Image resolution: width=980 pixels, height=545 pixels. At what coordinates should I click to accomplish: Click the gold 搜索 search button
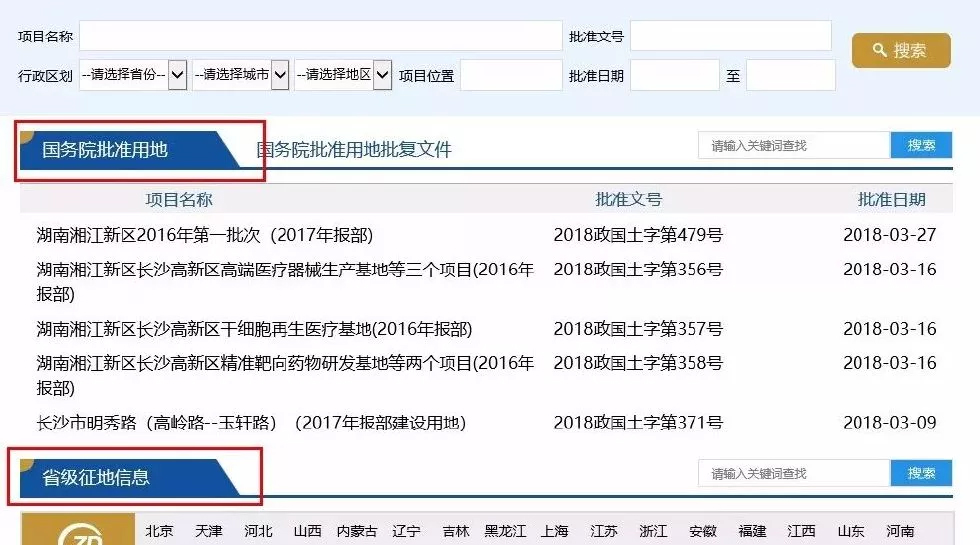point(900,50)
